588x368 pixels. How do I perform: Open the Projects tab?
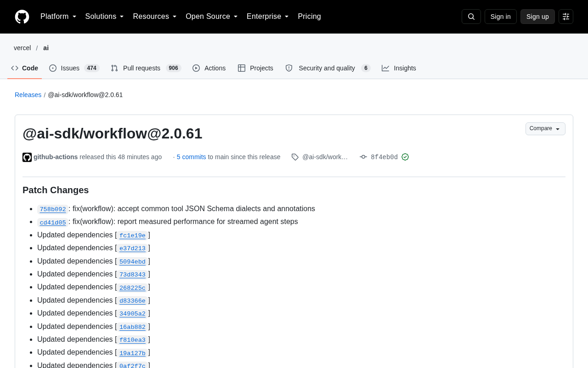[x=255, y=68]
